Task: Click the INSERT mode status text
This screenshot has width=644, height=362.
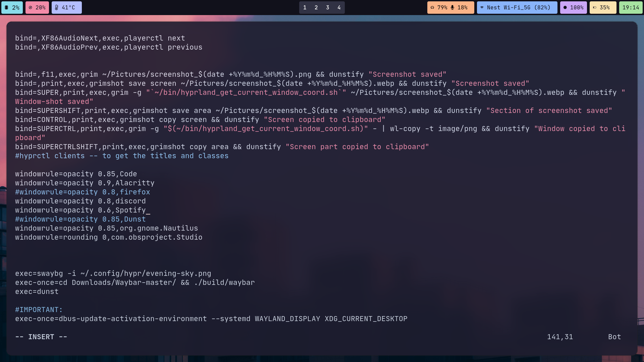Action: [41, 337]
